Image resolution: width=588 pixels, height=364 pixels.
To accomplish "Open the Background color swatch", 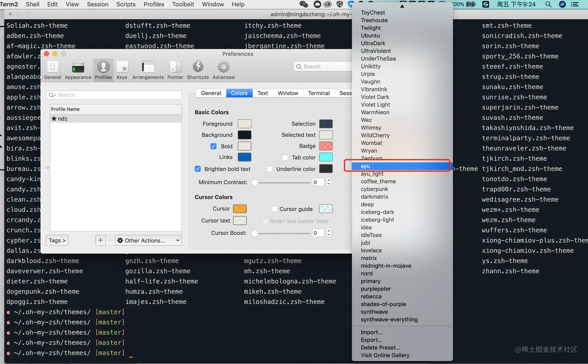I will click(x=245, y=135).
